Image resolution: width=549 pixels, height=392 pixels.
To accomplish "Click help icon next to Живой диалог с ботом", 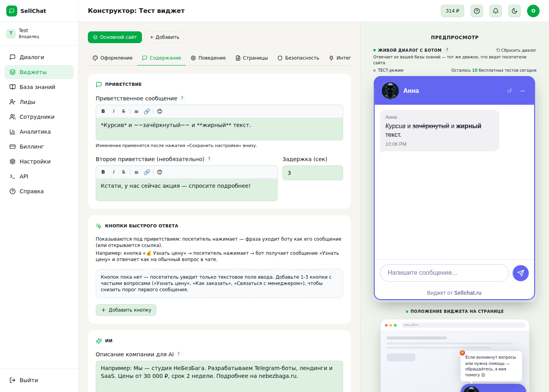I will click(447, 50).
